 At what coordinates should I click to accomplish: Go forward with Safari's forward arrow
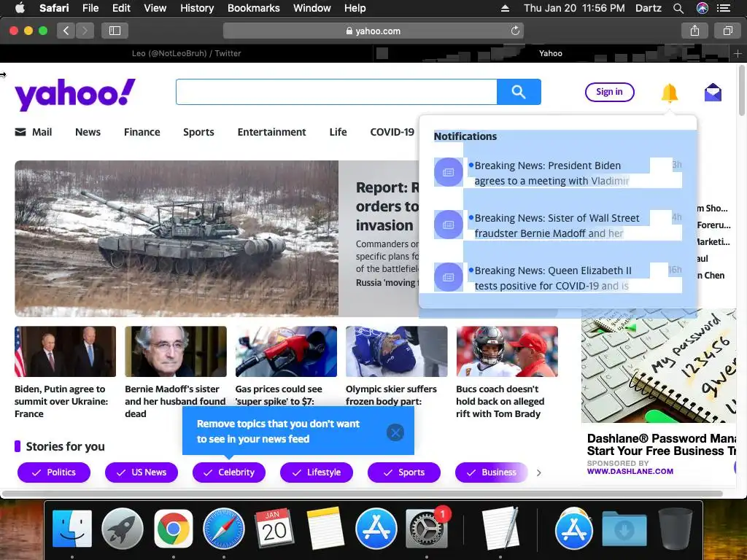(x=85, y=31)
